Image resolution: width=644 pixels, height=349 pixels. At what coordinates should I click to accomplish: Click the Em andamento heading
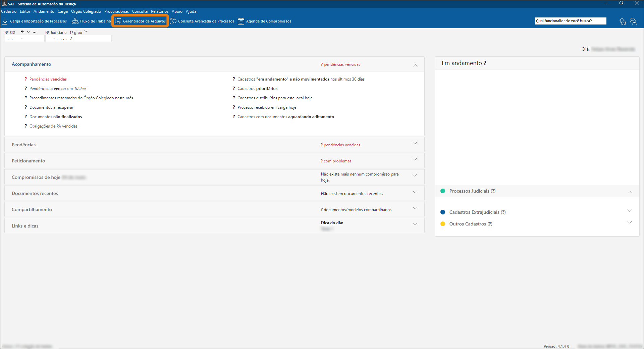click(464, 63)
